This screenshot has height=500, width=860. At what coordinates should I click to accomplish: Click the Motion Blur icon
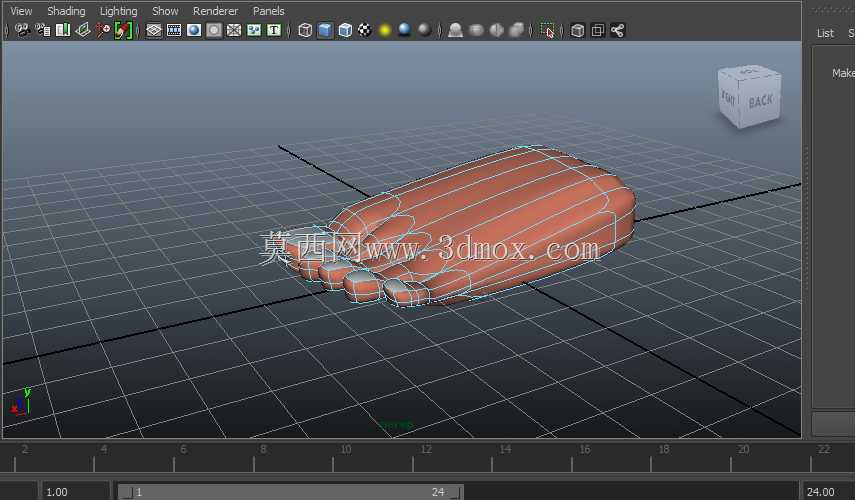pos(476,30)
